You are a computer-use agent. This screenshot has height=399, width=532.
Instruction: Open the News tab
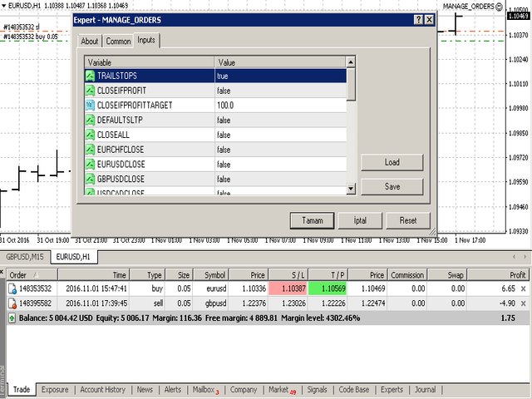pyautogui.click(x=145, y=390)
